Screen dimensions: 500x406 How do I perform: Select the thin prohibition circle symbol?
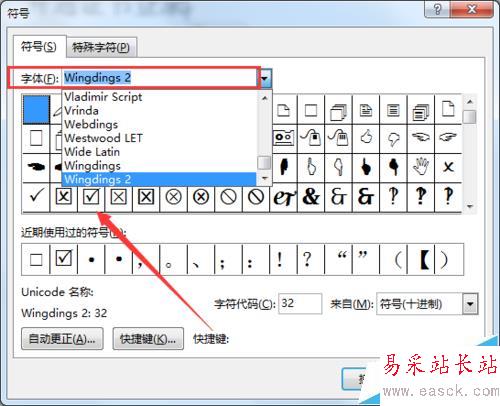[229, 197]
